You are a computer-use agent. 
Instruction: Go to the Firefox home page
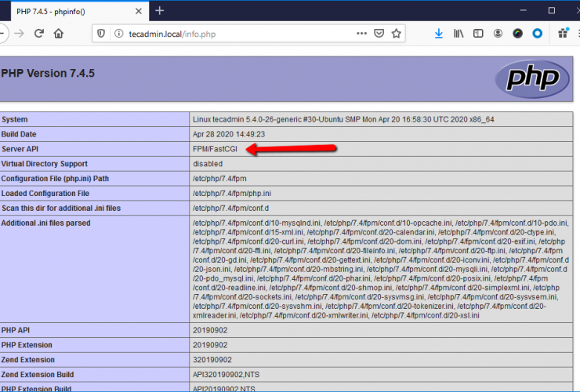pos(59,34)
